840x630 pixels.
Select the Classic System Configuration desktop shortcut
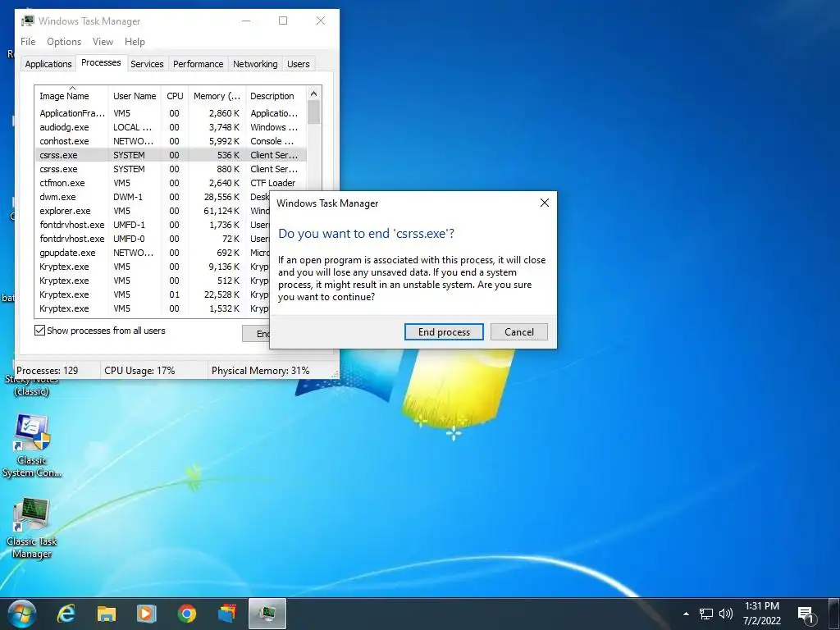point(32,445)
